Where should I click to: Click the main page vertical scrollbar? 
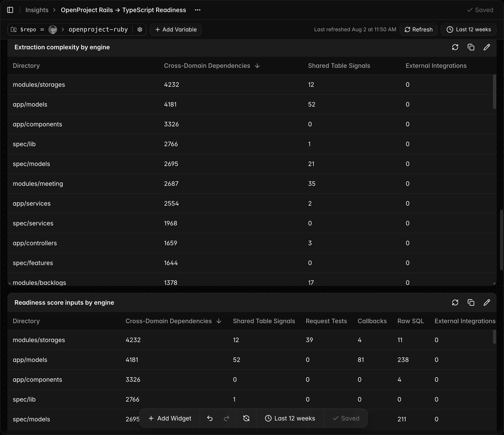tap(501, 240)
